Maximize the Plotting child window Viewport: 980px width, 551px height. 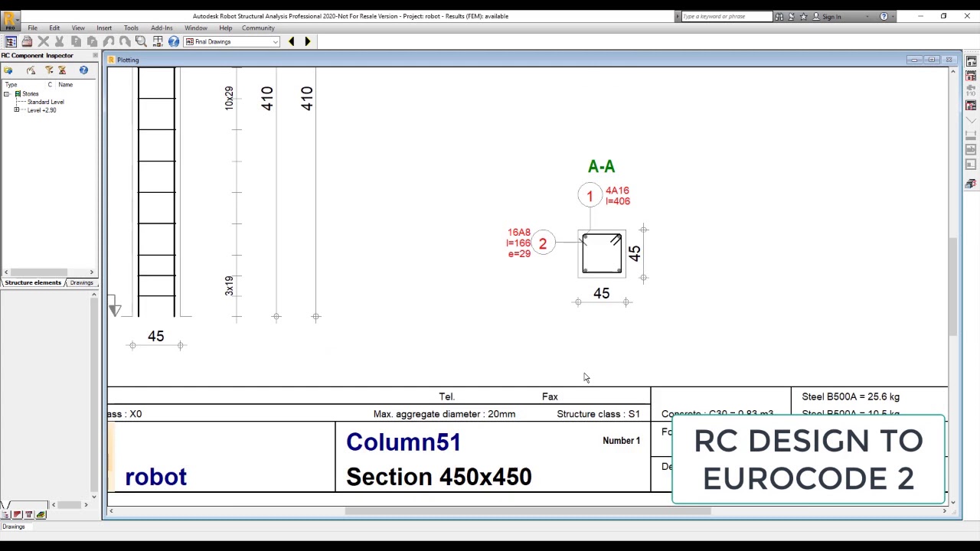pyautogui.click(x=932, y=60)
